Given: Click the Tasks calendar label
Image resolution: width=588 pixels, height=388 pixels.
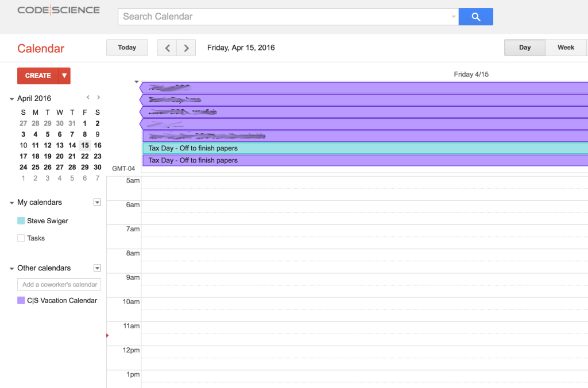Looking at the screenshot, I should pyautogui.click(x=36, y=238).
